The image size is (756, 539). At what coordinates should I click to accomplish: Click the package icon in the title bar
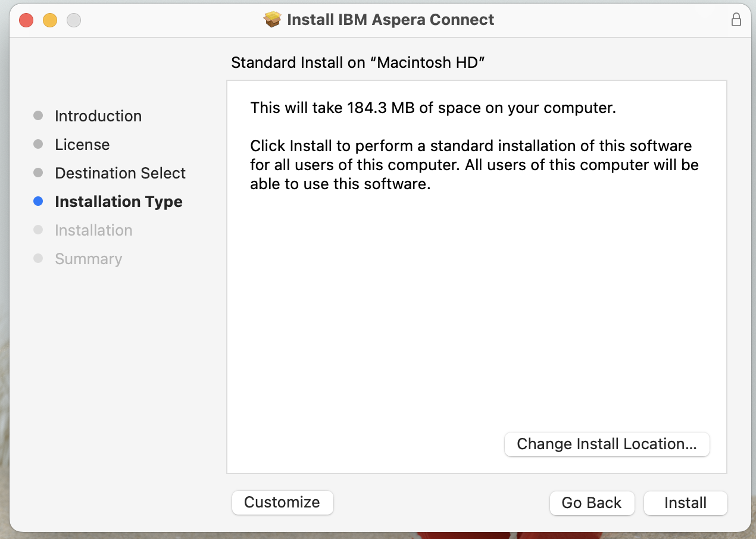tap(273, 19)
